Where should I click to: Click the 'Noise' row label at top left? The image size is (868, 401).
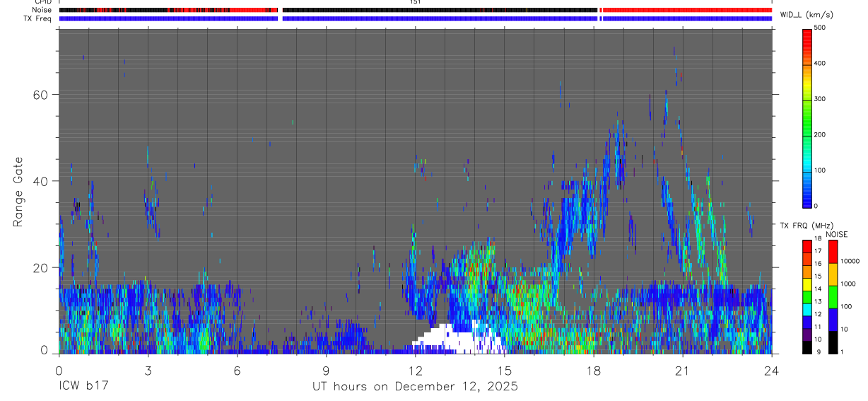pyautogui.click(x=41, y=11)
